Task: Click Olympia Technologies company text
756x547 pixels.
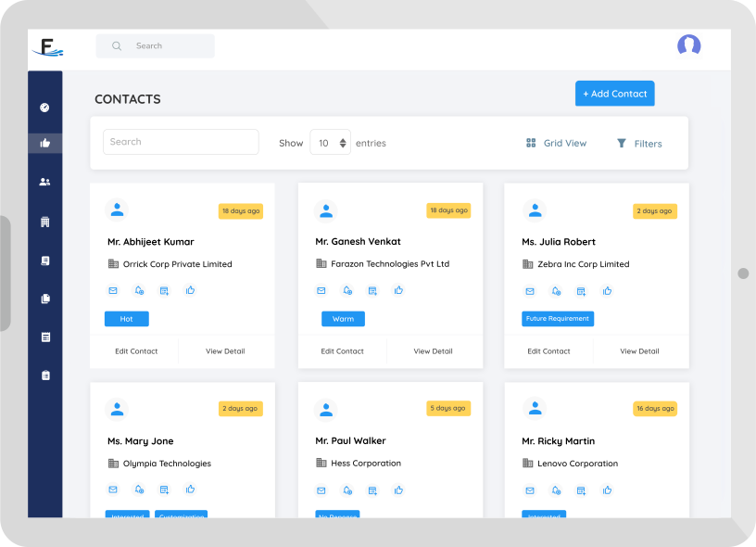Action: click(167, 464)
